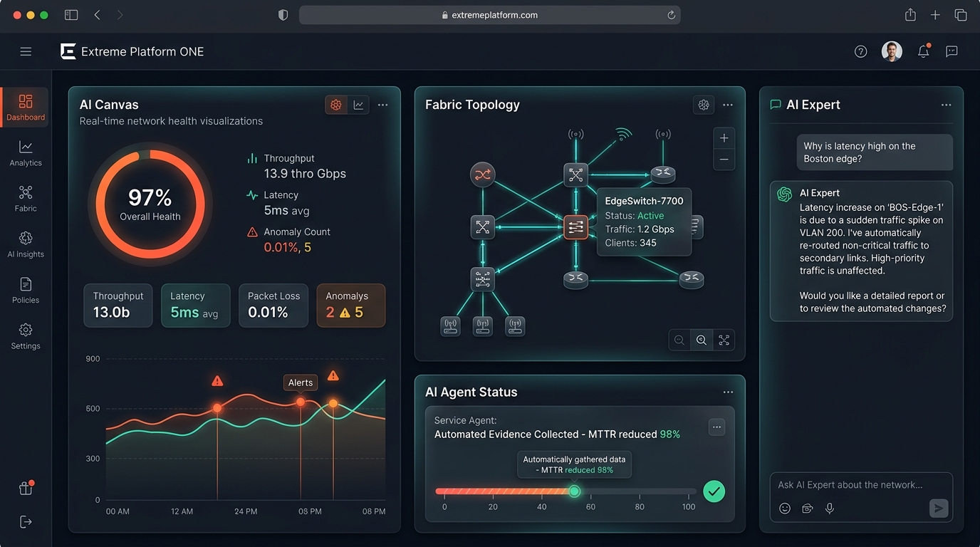Open Analytics in the sidebar
The width and height of the screenshot is (980, 547).
pos(26,153)
